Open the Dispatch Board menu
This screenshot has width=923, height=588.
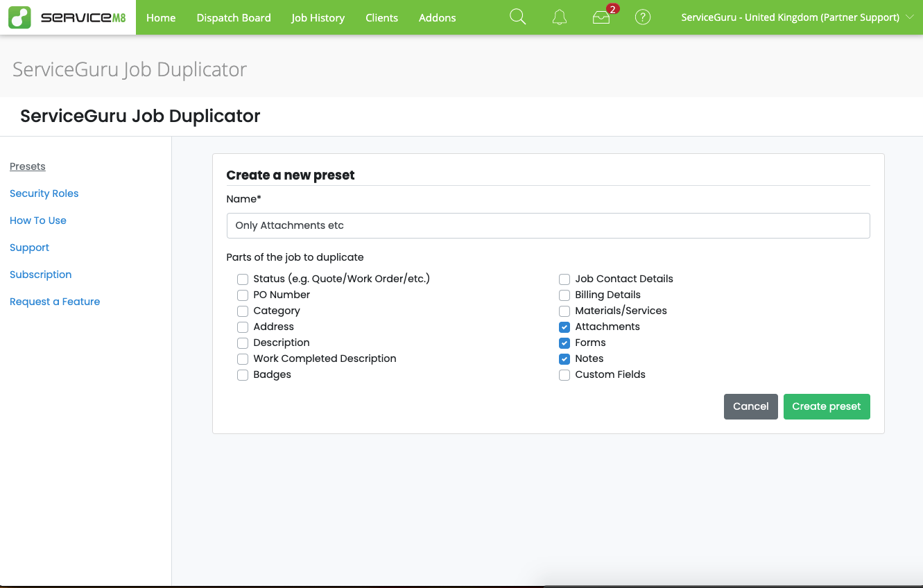pyautogui.click(x=234, y=17)
